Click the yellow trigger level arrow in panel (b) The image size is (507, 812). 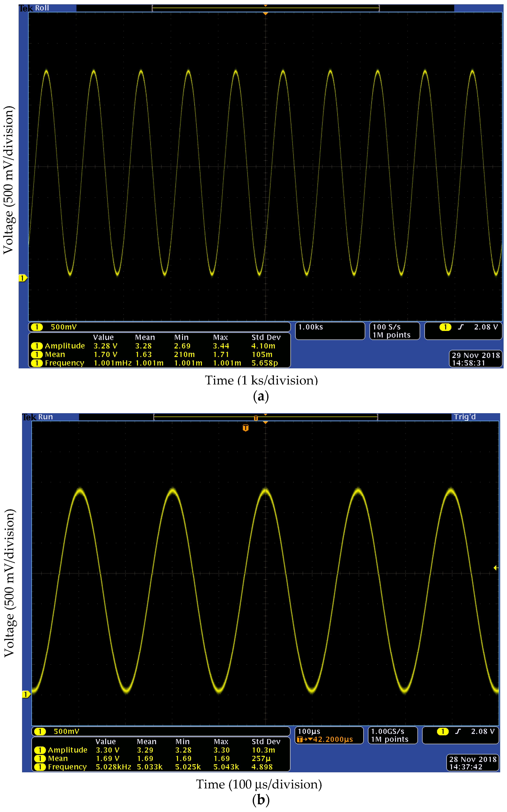click(496, 568)
